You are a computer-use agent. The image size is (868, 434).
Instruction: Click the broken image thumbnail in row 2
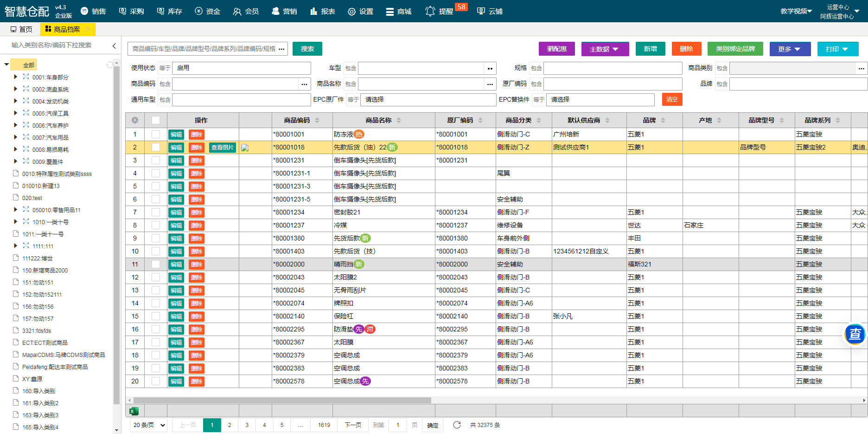[x=245, y=148]
